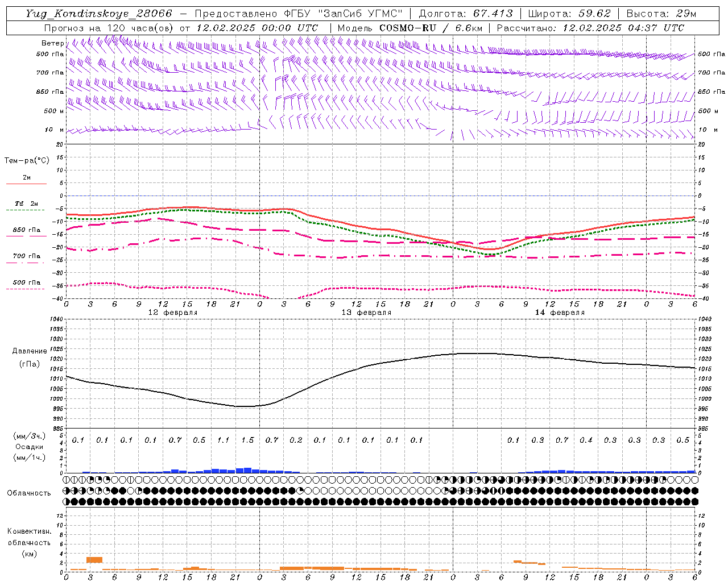
Task: Click the Ветер wind panel label
Action: [52, 43]
